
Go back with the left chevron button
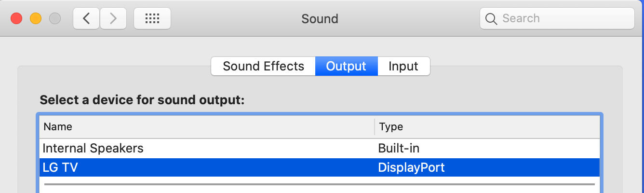tap(86, 19)
